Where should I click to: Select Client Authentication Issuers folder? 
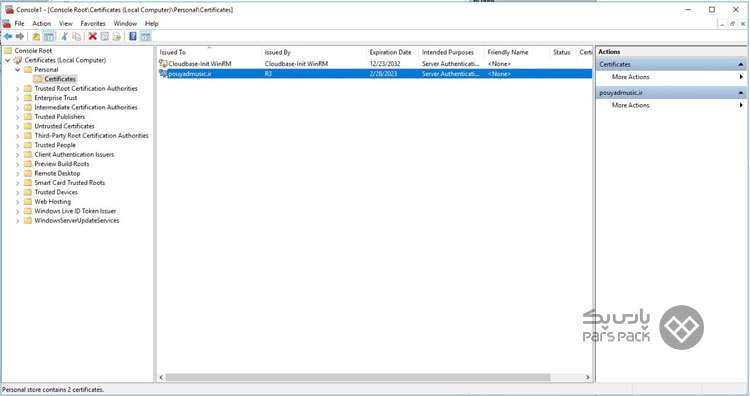74,154
